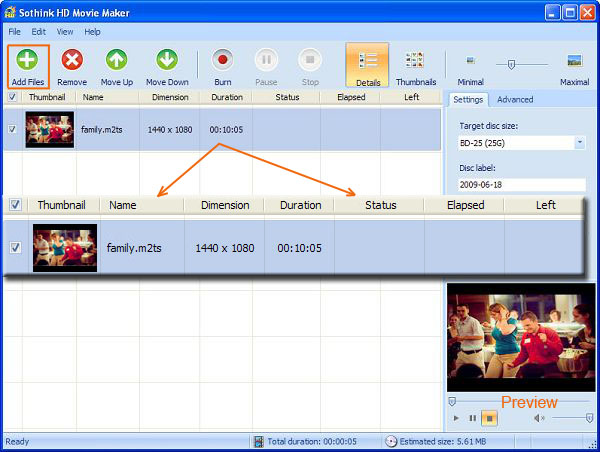Click the thumbnail size slider handle
This screenshot has width=600, height=452.
coord(511,65)
